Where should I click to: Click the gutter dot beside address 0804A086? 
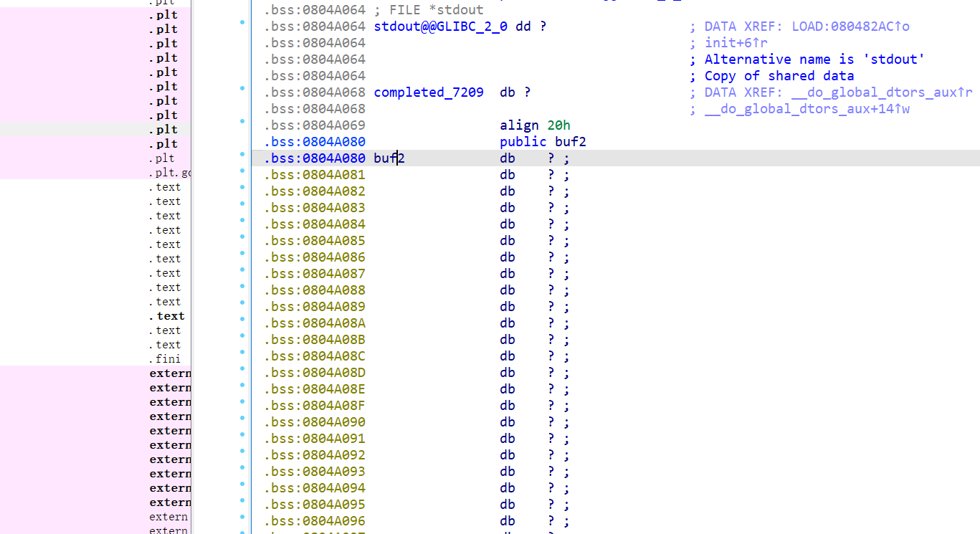click(242, 254)
